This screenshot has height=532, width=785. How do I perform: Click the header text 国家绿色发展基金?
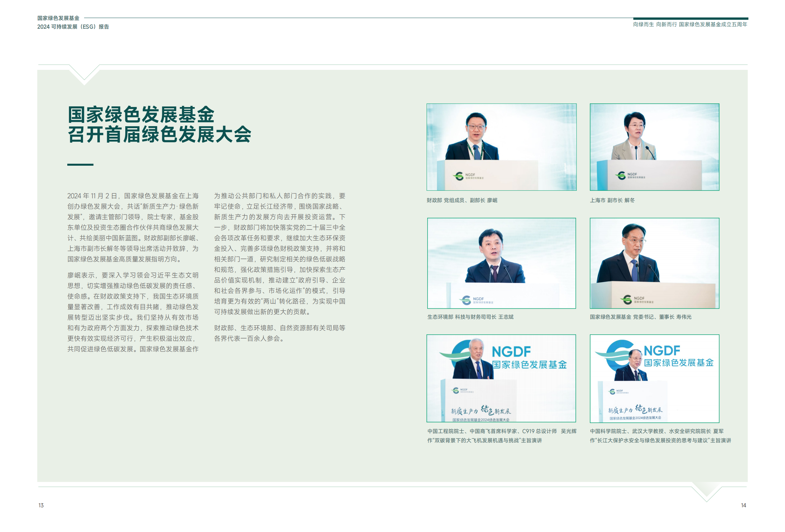pyautogui.click(x=58, y=18)
